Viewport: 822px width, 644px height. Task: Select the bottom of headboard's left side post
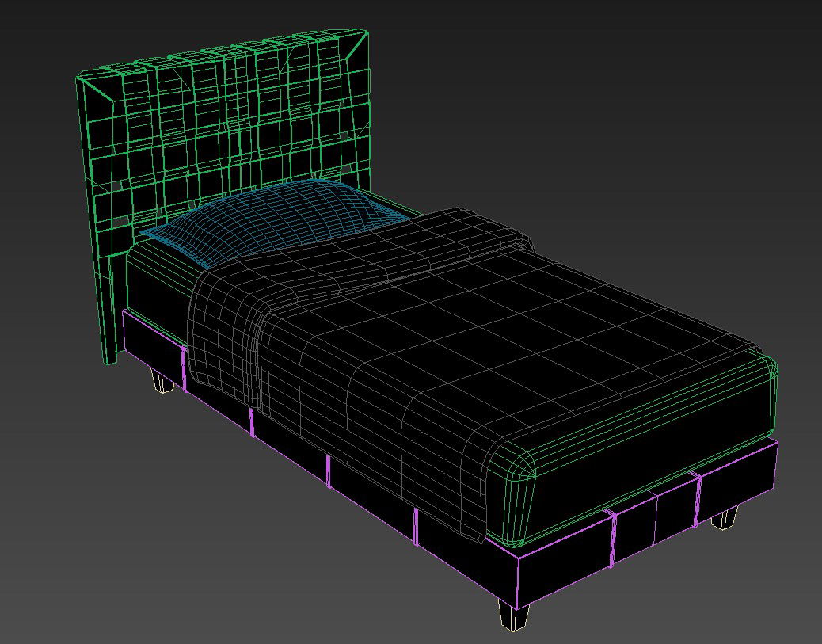pyautogui.click(x=110, y=358)
